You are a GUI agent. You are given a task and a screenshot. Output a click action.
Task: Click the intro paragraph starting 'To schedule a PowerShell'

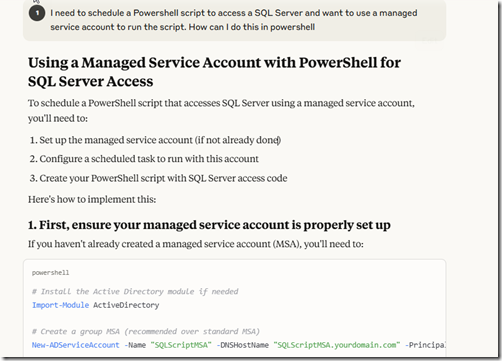(x=221, y=111)
